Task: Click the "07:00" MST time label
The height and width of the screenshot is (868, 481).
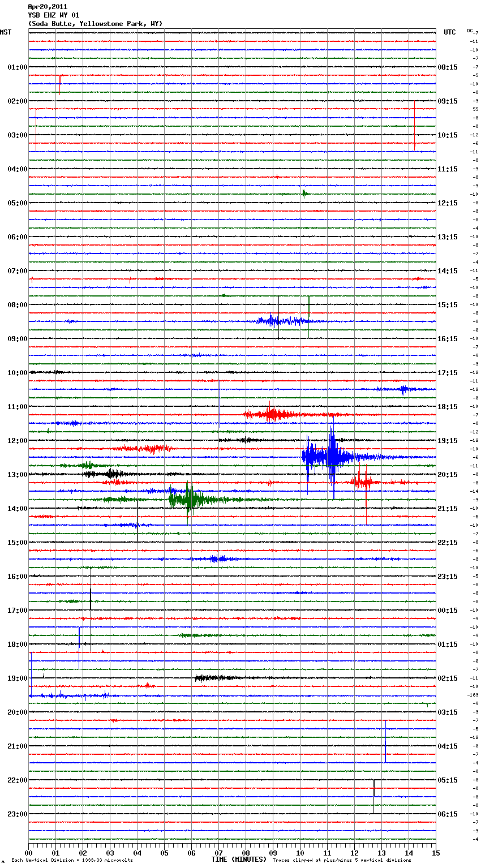Action: (18, 271)
